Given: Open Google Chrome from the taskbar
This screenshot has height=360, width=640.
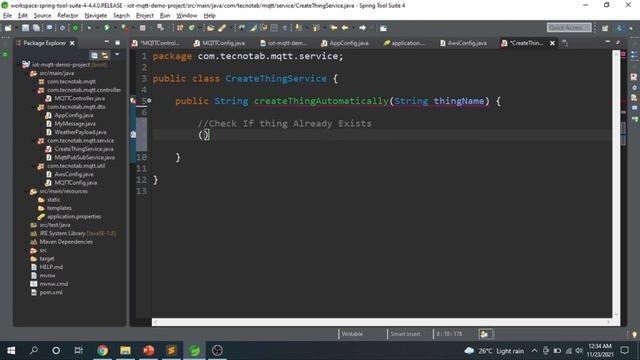Looking at the screenshot, I should (102, 350).
